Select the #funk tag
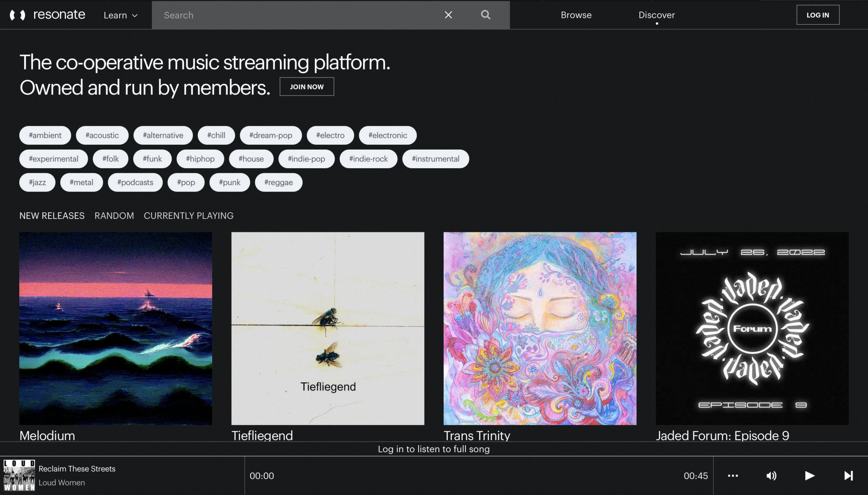This screenshot has width=868, height=495. 152,159
